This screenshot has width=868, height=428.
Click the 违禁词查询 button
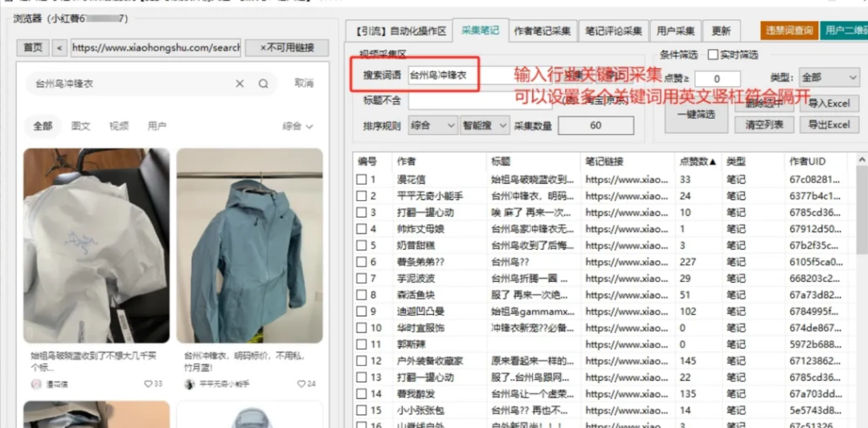[x=789, y=30]
